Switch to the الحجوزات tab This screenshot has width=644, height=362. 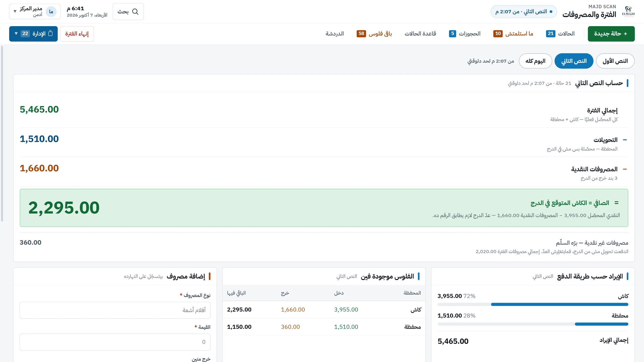tap(465, 34)
